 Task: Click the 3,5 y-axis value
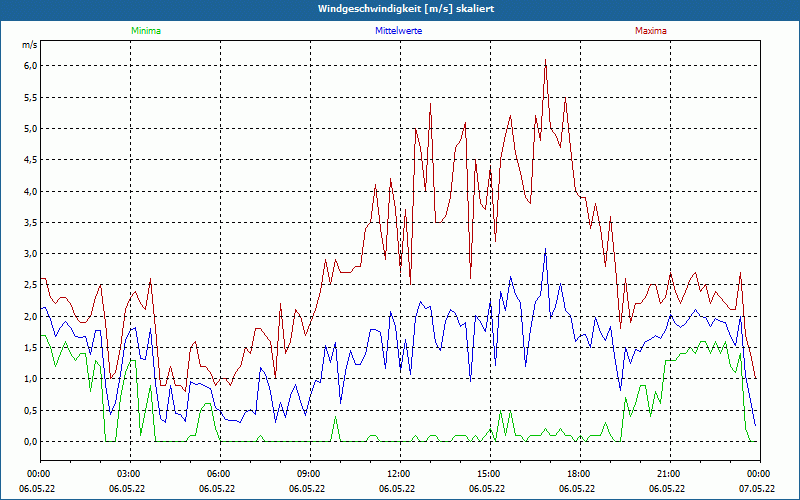31,222
